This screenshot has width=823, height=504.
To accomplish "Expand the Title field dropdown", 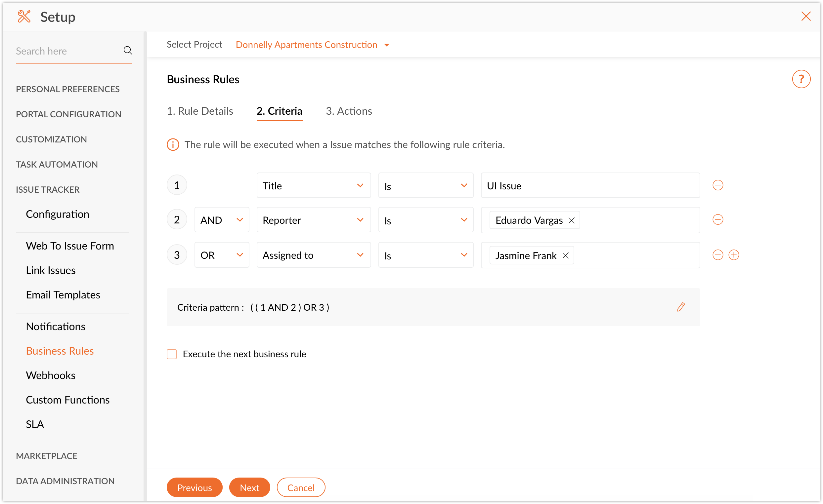I will (313, 186).
